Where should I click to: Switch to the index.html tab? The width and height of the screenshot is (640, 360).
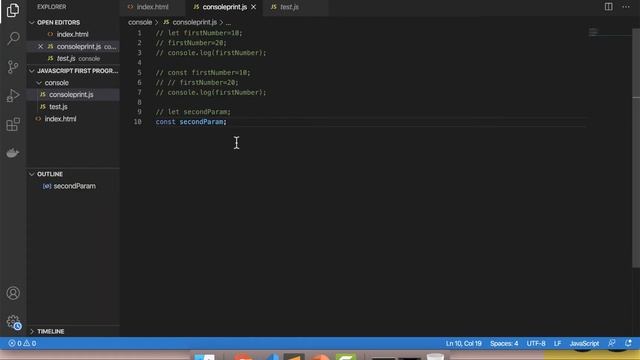pos(152,7)
